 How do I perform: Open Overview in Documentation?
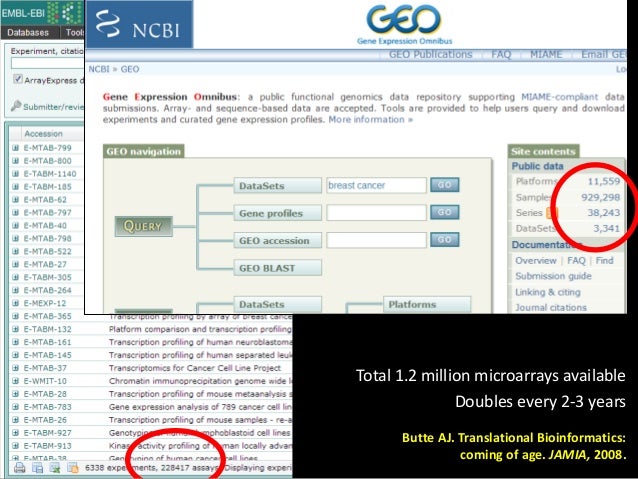[x=535, y=260]
